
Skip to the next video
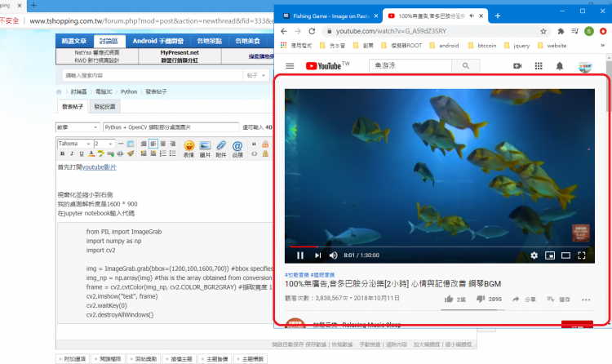tap(317, 255)
